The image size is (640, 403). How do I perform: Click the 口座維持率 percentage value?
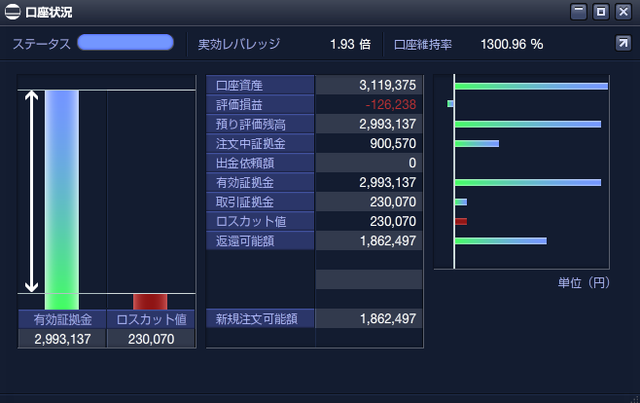tap(512, 44)
